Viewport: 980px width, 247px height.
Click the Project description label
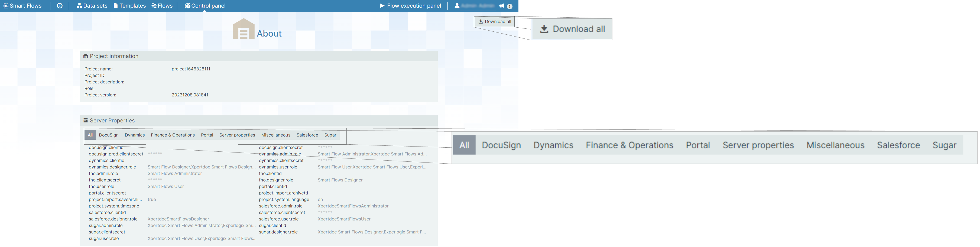click(x=104, y=82)
